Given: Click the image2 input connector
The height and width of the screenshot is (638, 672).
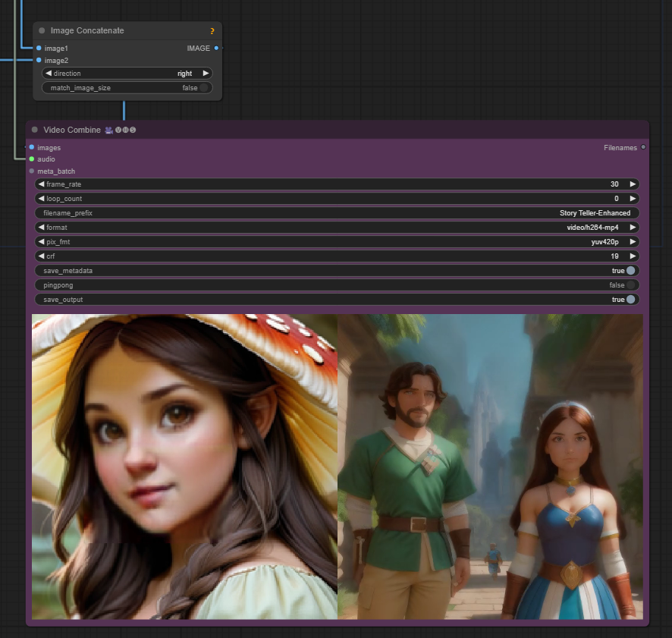Looking at the screenshot, I should click(x=39, y=60).
